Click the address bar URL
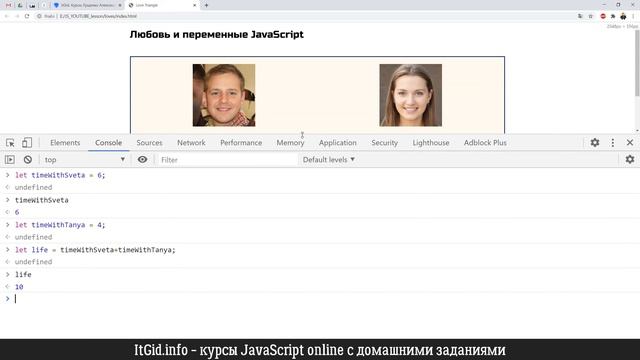 (x=98, y=16)
